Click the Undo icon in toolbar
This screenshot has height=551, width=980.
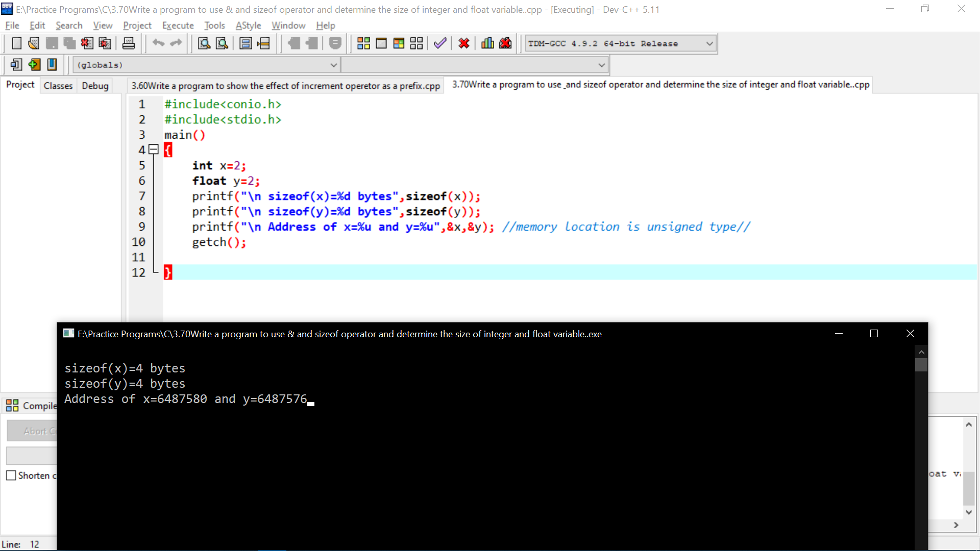point(158,43)
